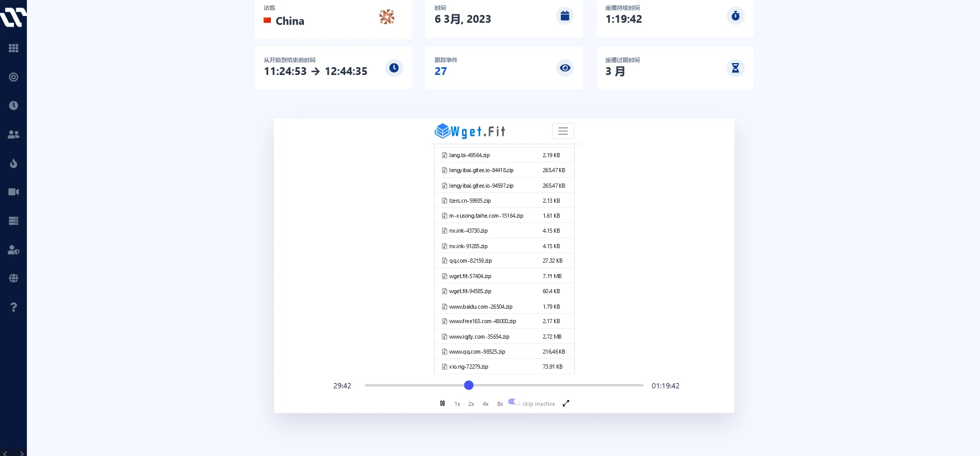Image resolution: width=980 pixels, height=456 pixels.
Task: Collapse the sidebar using bottom left arrow
Action: click(5, 453)
